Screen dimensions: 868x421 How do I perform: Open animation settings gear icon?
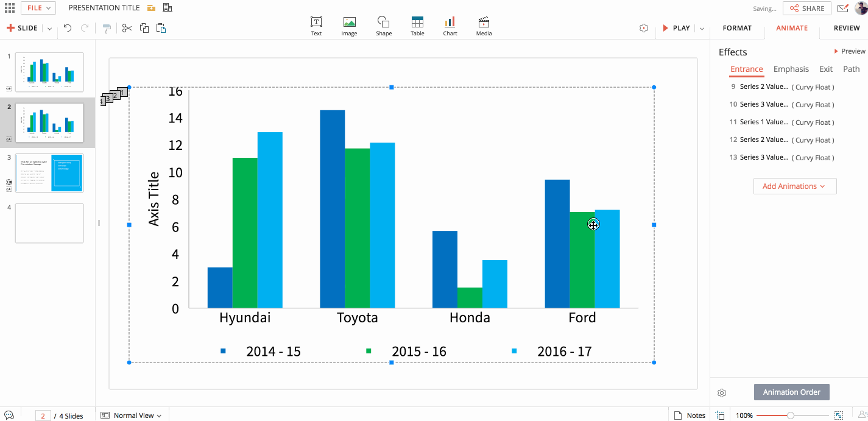[722, 393]
